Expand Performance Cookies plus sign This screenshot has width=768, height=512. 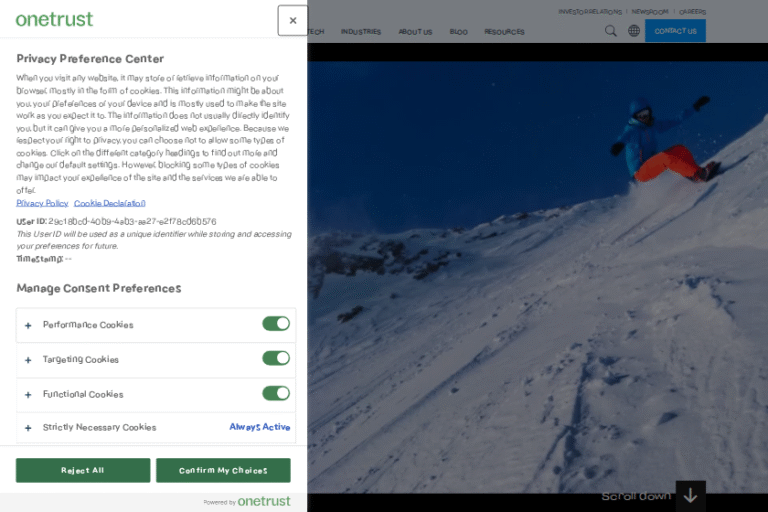pos(28,325)
